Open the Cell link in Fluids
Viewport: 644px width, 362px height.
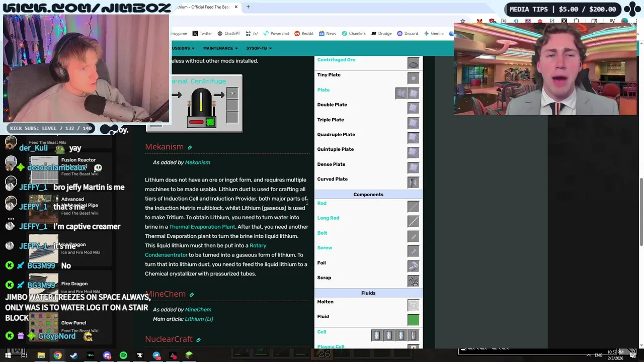tap(321, 332)
